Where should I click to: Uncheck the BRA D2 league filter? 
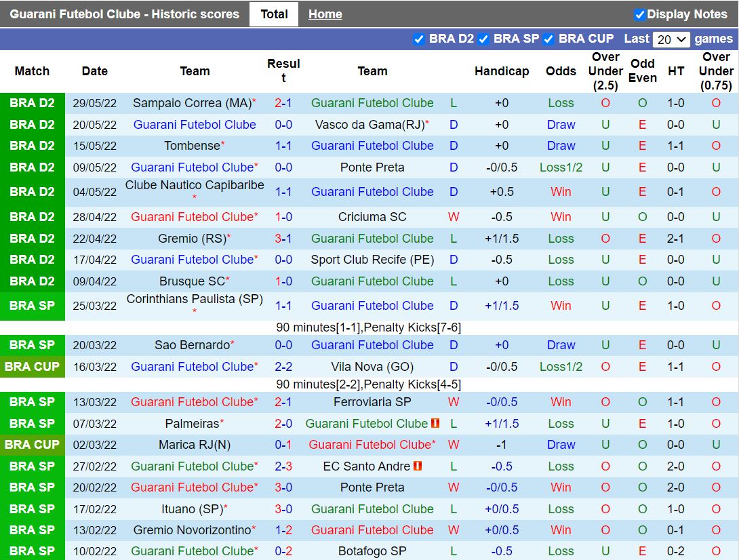point(419,39)
